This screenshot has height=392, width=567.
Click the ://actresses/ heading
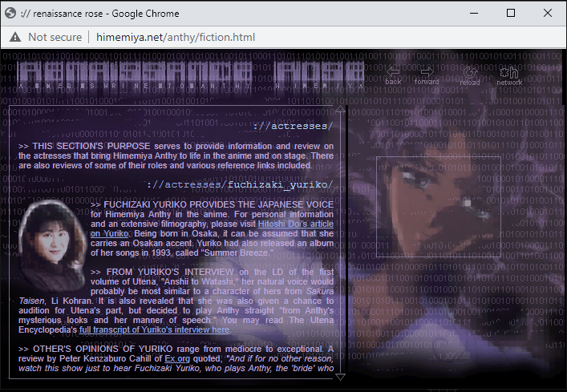(x=293, y=126)
